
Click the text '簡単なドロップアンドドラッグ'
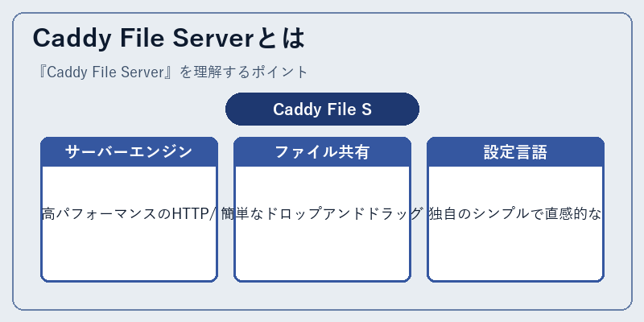[321, 214]
